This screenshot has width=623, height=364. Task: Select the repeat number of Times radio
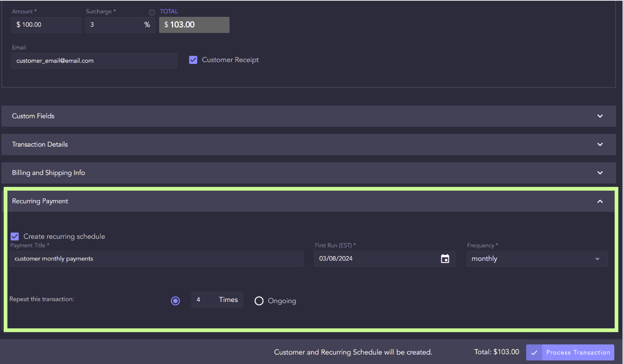175,301
